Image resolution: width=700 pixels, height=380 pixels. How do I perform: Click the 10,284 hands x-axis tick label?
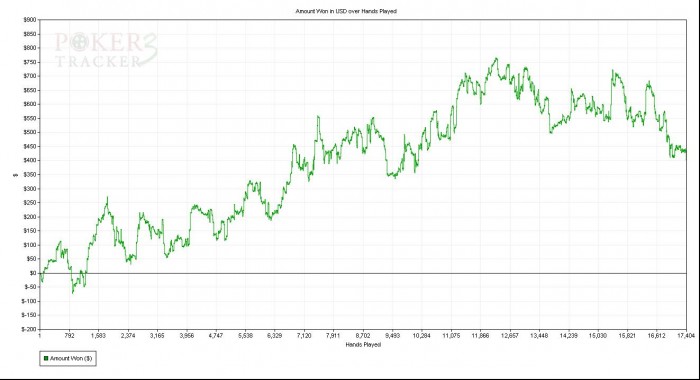click(x=421, y=336)
